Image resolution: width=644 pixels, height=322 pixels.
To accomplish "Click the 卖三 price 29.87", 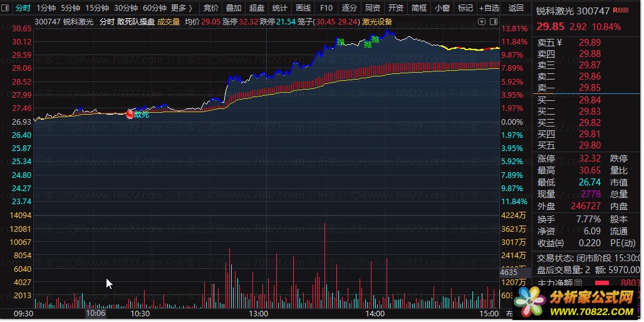I will click(589, 65).
